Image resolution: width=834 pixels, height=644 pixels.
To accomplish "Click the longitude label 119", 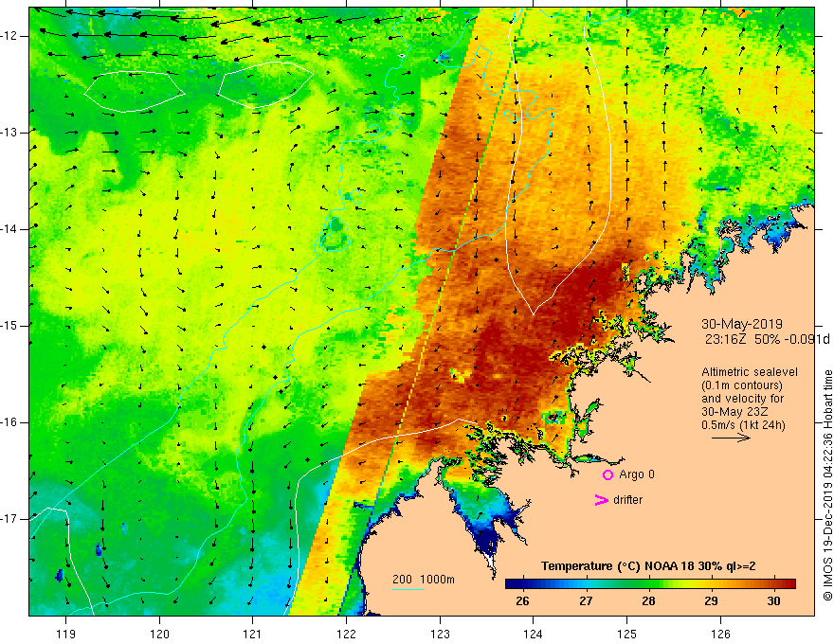I will pos(65,634).
